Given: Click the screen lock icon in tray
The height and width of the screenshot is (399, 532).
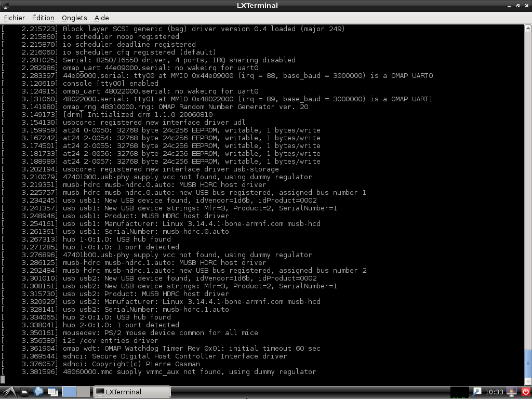Looking at the screenshot, I should [x=511, y=392].
